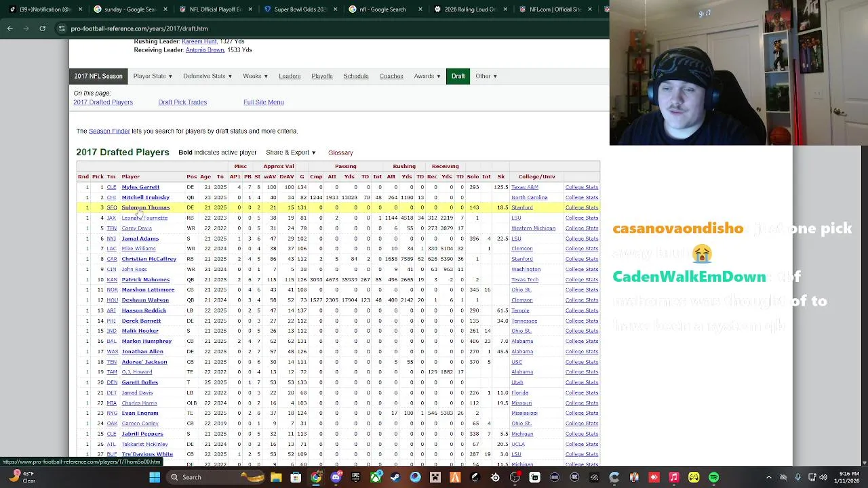Open Texas A&M college link

[525, 187]
